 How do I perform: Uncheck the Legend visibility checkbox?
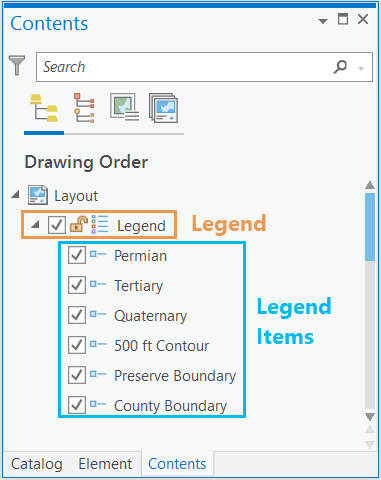[57, 225]
